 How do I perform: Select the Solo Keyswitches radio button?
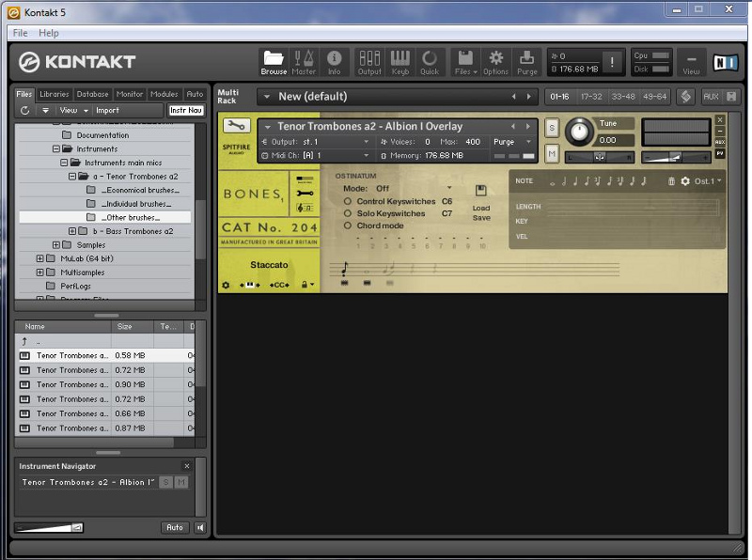(x=347, y=213)
